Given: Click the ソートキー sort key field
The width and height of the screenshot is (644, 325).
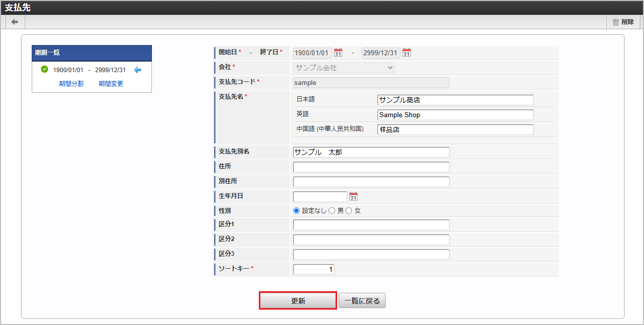Looking at the screenshot, I should [314, 269].
